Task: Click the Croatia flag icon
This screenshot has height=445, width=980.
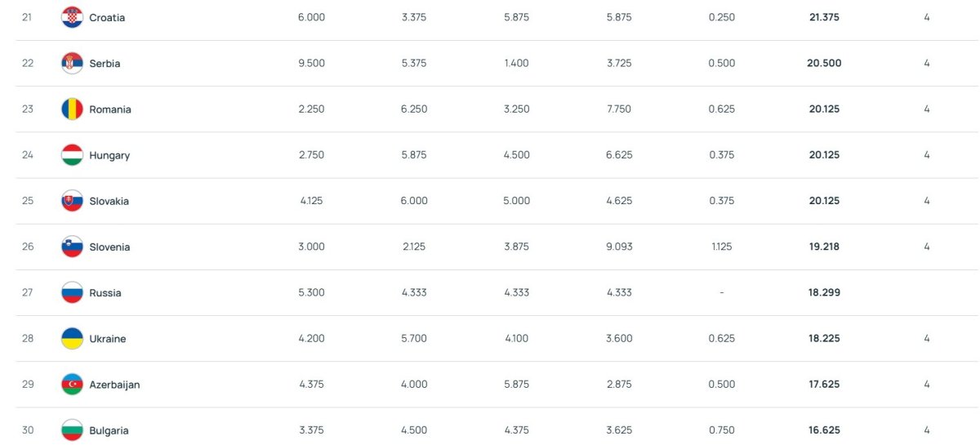Action: click(72, 17)
